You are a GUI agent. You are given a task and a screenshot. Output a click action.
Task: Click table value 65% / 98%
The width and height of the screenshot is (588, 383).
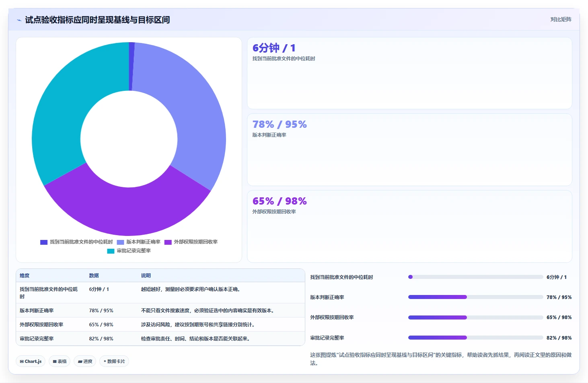click(x=101, y=325)
